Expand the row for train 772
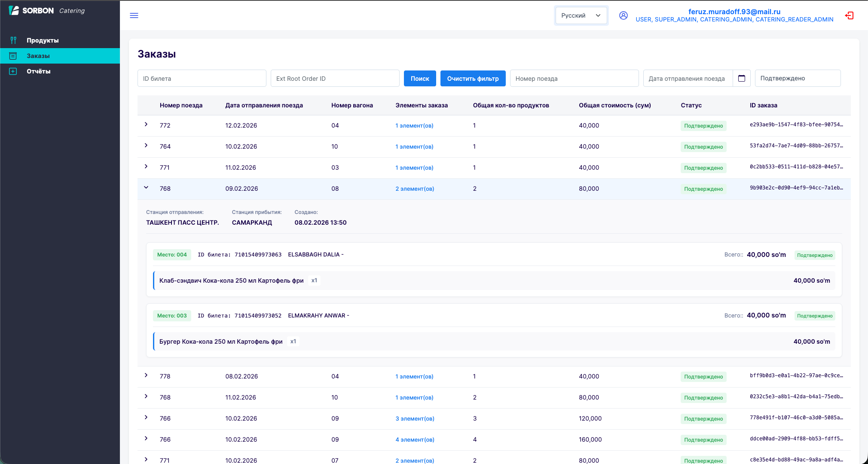 pos(146,125)
